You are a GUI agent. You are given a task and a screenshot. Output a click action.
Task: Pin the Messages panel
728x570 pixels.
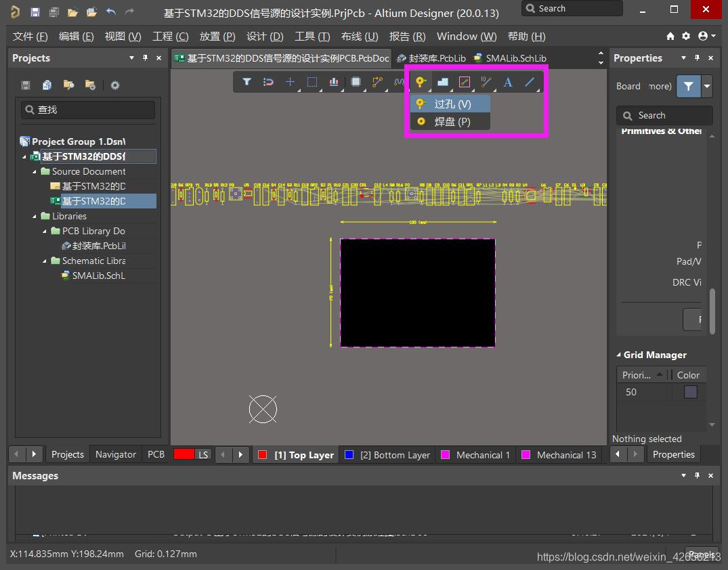click(x=697, y=475)
